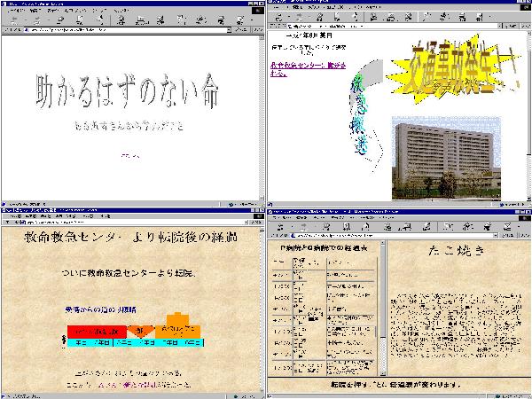Viewport: 532px width, 399px height.
Task: Click the address field in top-left window
Action: 115,30
